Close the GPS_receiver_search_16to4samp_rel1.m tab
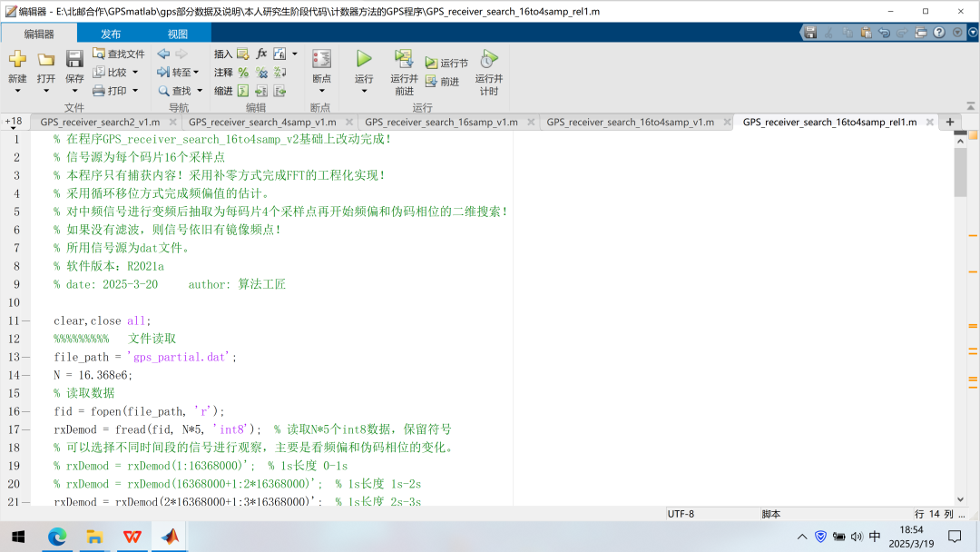The image size is (980, 552). [929, 122]
